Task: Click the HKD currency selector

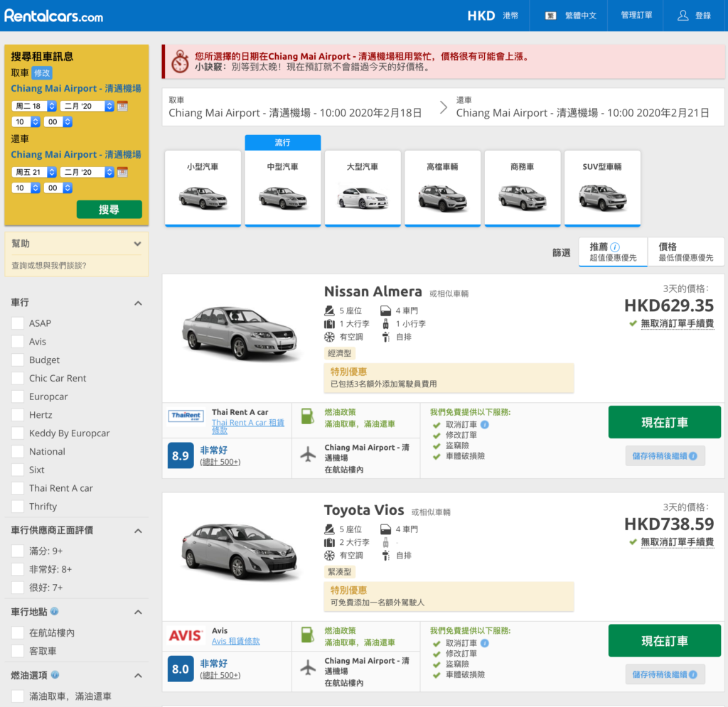Action: pos(493,16)
